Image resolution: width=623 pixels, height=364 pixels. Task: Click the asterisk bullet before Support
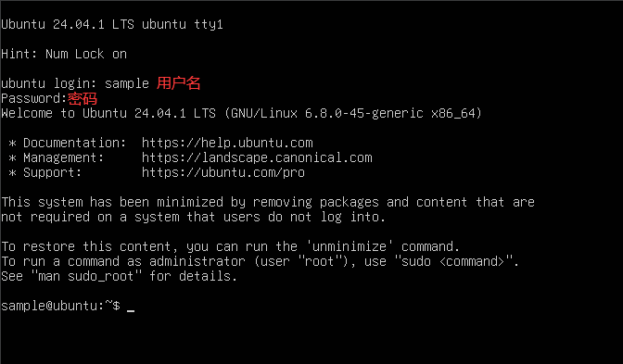[12, 173]
